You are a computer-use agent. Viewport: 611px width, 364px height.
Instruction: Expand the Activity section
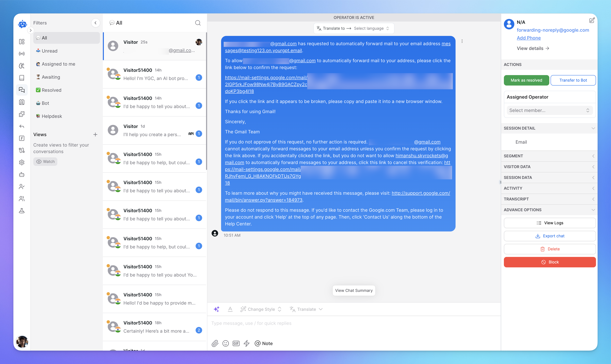click(549, 188)
